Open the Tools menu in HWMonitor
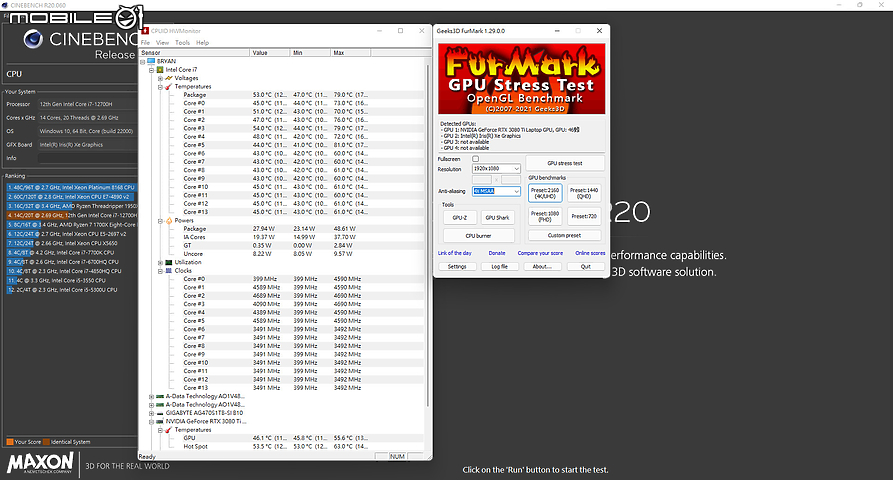Image resolution: width=893 pixels, height=480 pixels. (182, 43)
